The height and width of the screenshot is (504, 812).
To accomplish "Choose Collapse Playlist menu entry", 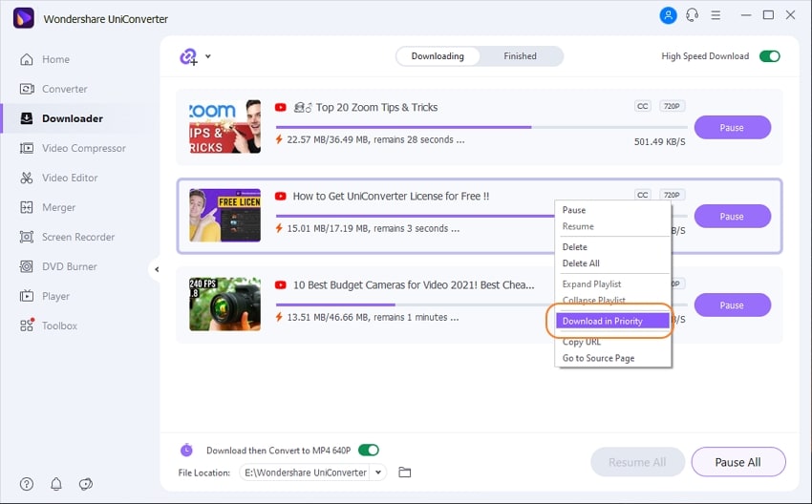I will [612, 300].
